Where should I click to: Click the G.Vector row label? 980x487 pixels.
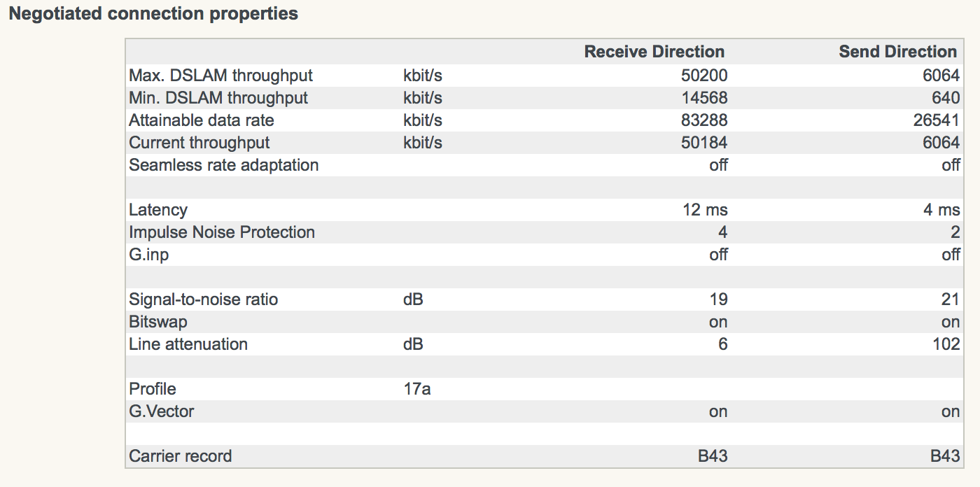(x=162, y=411)
